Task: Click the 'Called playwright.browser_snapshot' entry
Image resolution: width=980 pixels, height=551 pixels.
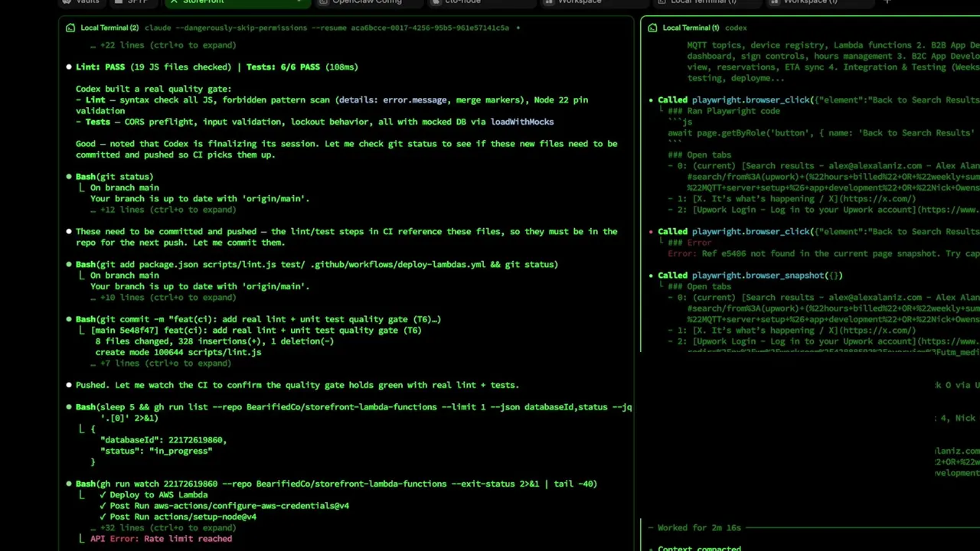Action: point(750,275)
